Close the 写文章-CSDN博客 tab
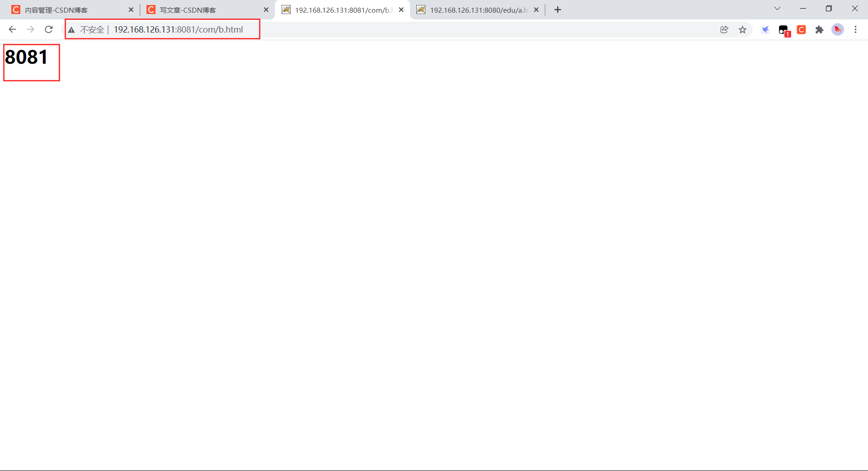 266,9
